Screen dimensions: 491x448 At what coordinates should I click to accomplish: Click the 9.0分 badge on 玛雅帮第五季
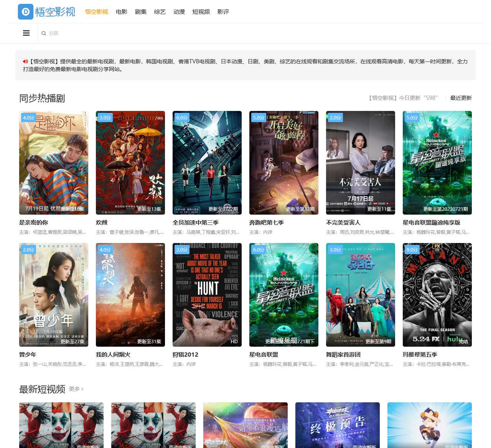pyautogui.click(x=412, y=250)
